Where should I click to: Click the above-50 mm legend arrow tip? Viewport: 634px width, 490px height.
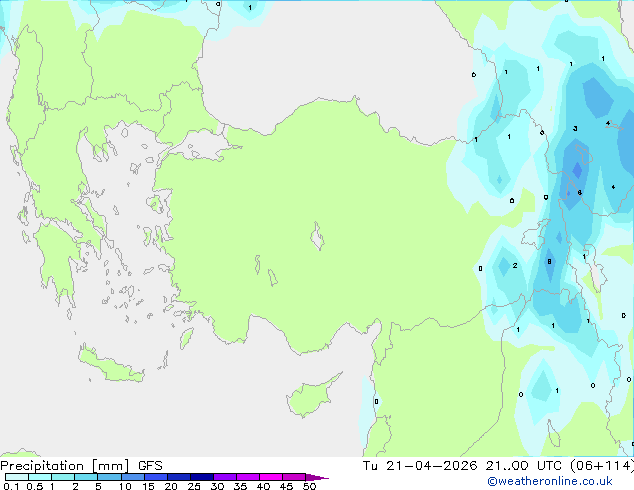pyautogui.click(x=317, y=477)
